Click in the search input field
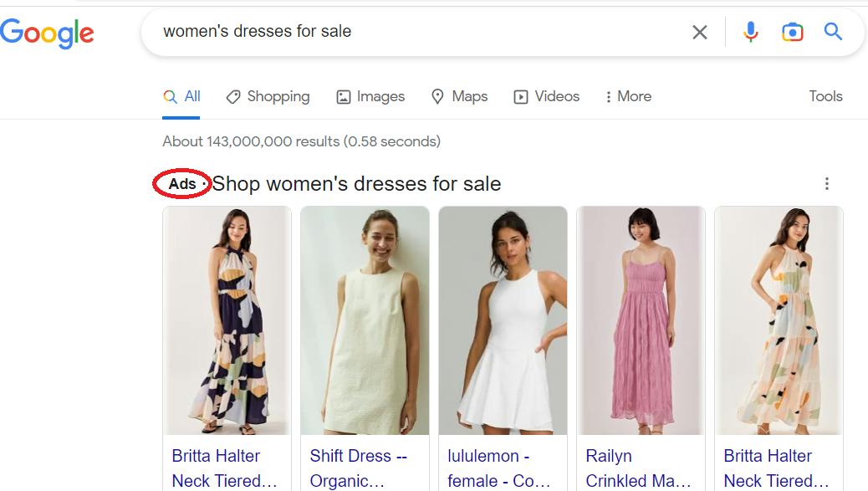This screenshot has width=868, height=491. coord(418,32)
